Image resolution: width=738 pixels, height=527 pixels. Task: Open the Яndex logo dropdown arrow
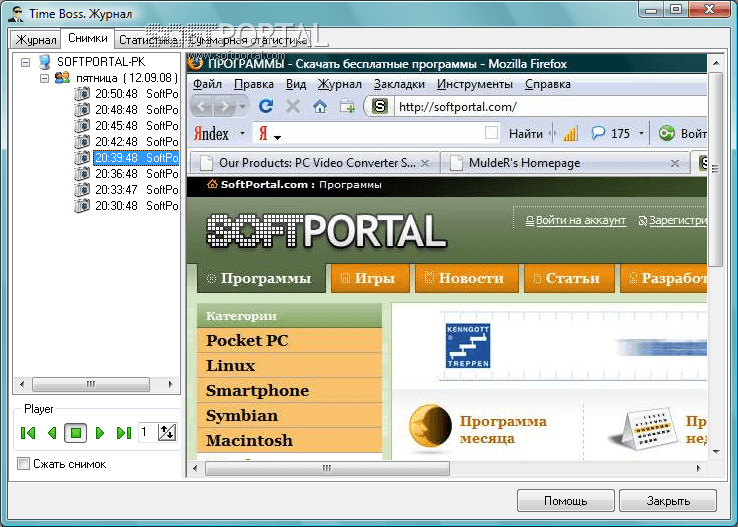pos(242,134)
